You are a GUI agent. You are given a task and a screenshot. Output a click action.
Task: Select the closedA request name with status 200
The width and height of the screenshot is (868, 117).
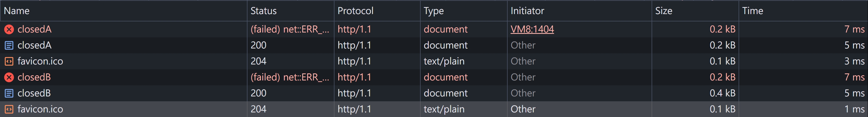click(34, 45)
